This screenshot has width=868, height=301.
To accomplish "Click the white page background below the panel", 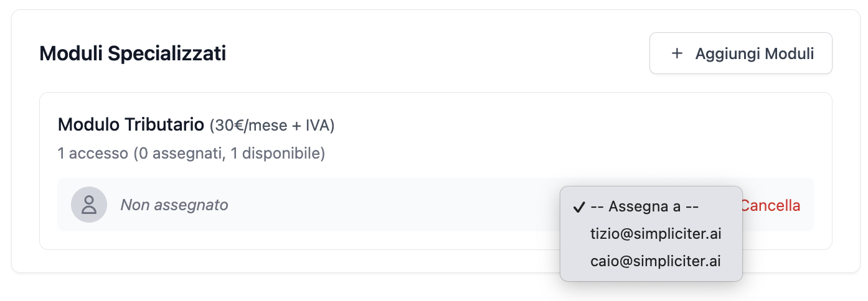I will pyautogui.click(x=311, y=287).
